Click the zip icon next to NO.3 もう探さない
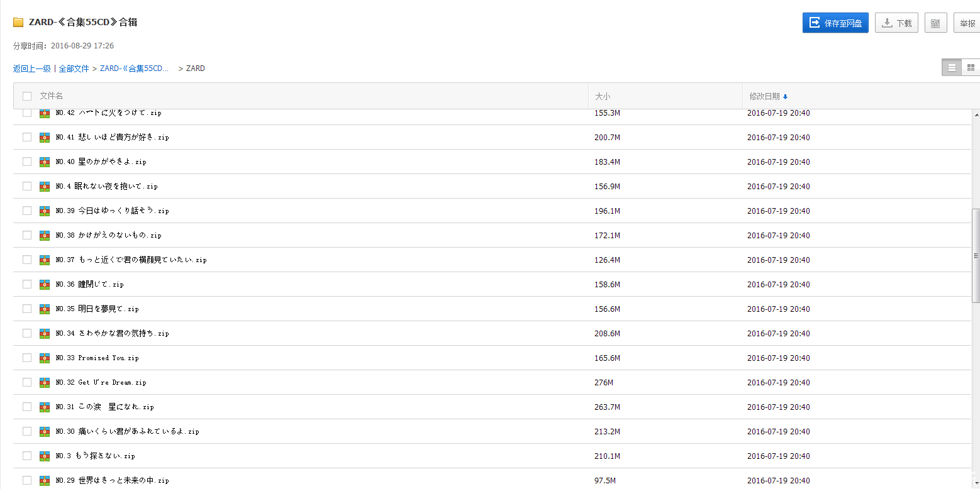Image resolution: width=980 pixels, height=489 pixels. (45, 456)
